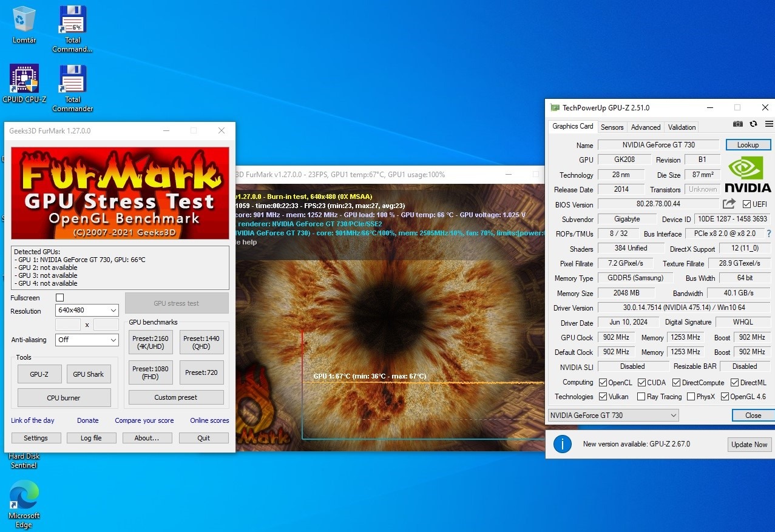Click the GPU-Z refresh icon

click(753, 124)
